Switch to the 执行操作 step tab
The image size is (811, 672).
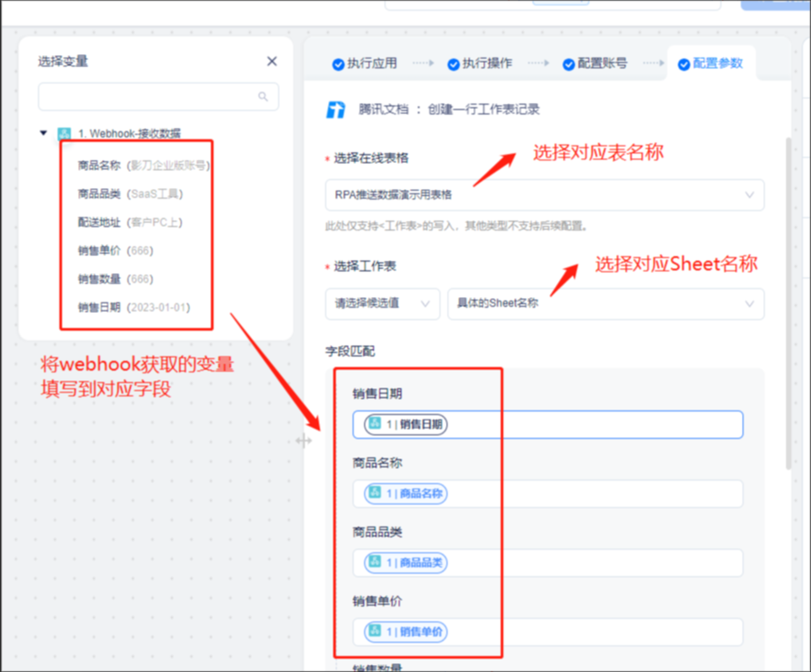[480, 64]
